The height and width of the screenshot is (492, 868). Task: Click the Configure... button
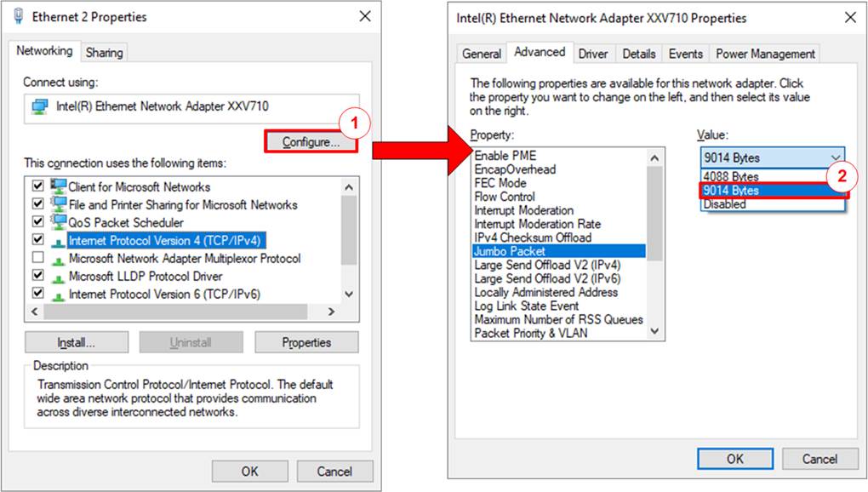click(x=311, y=142)
